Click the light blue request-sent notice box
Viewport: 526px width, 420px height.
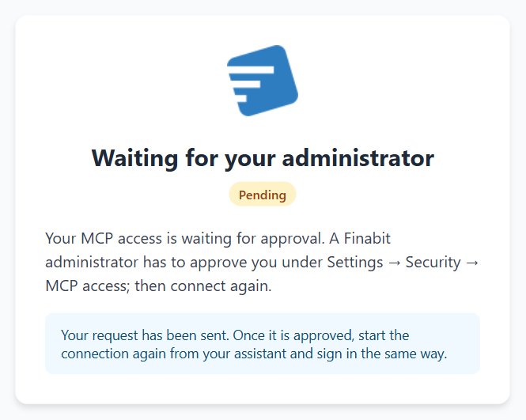tap(263, 344)
